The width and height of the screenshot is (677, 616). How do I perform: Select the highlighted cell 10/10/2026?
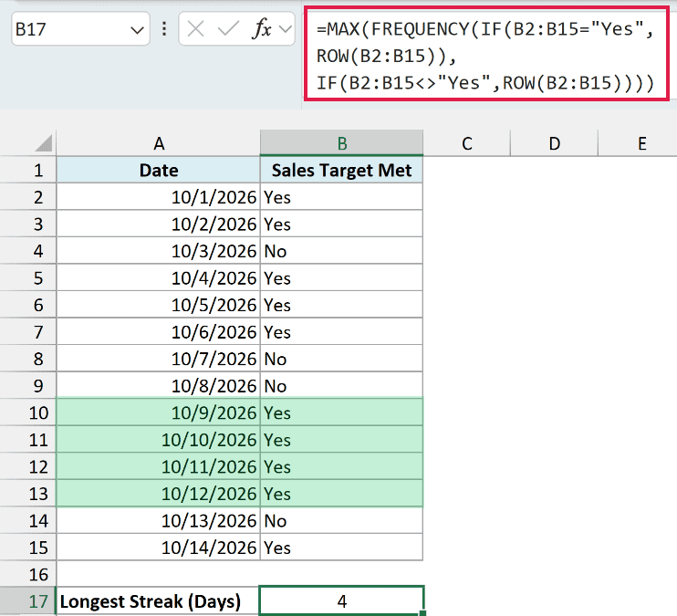[x=159, y=439]
